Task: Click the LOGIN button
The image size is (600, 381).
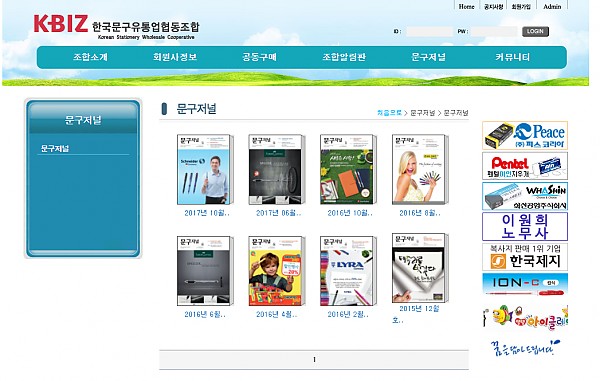Action: tap(535, 31)
